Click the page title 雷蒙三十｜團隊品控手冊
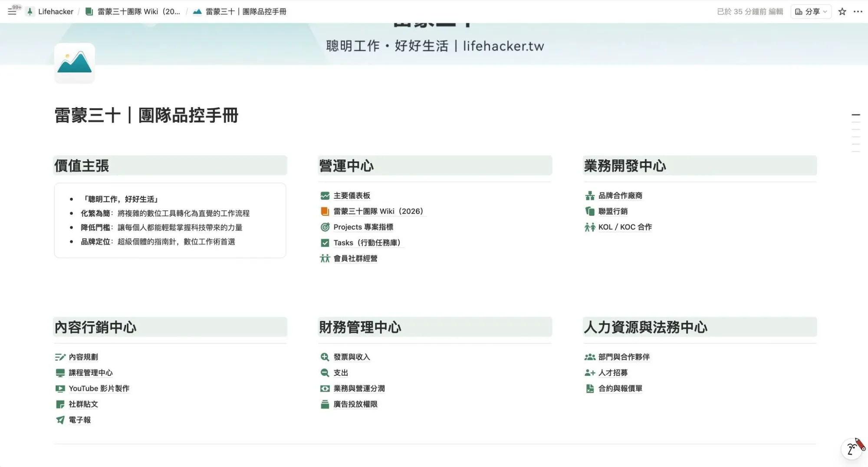Screen dimensions: 868x467 pos(146,116)
